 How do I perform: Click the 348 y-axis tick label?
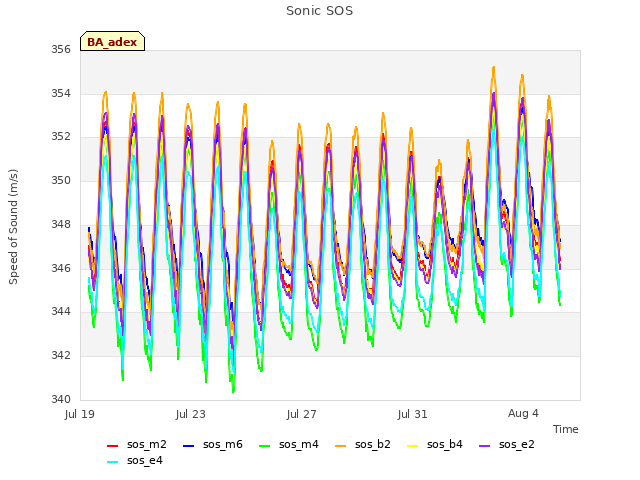click(x=61, y=224)
